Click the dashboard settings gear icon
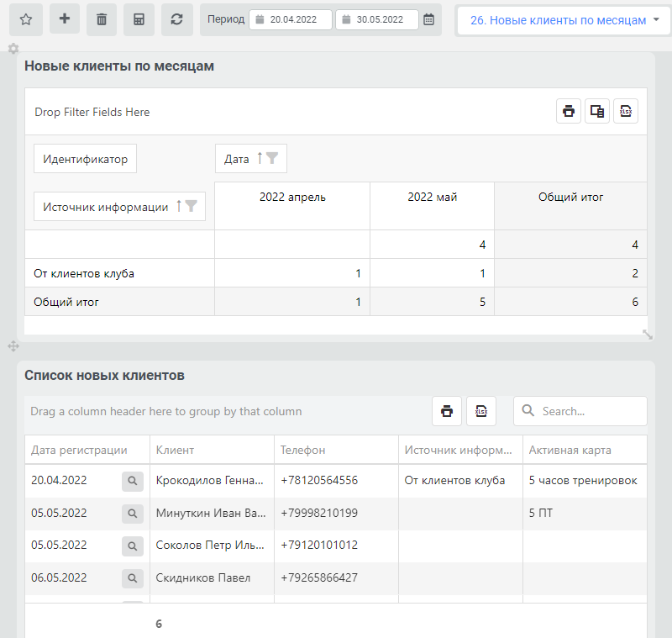Viewport: 672px width, 638px height. click(x=13, y=49)
